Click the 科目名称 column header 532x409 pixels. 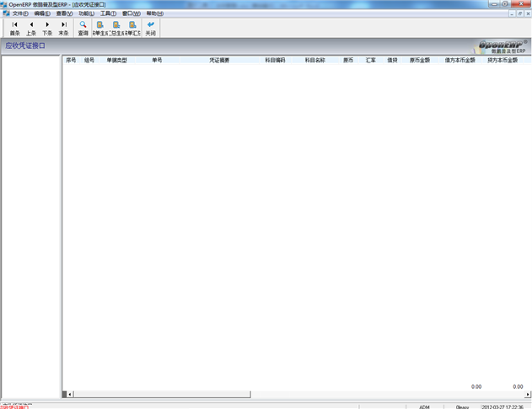(x=314, y=61)
